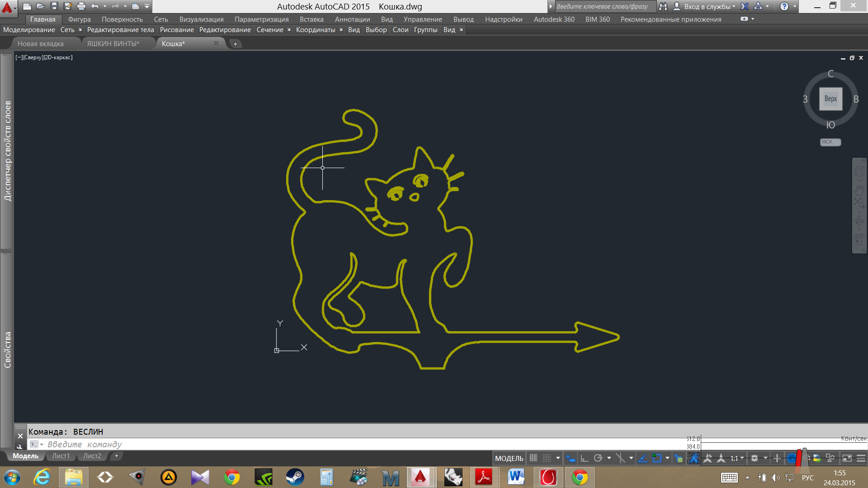Toggle object snap square icon
The image size is (868, 488).
pos(657,458)
